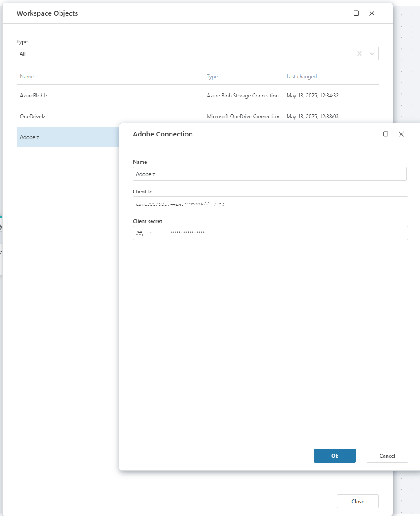This screenshot has height=516, width=420.
Task: Maximize the Adobe Connection dialog
Action: click(386, 134)
